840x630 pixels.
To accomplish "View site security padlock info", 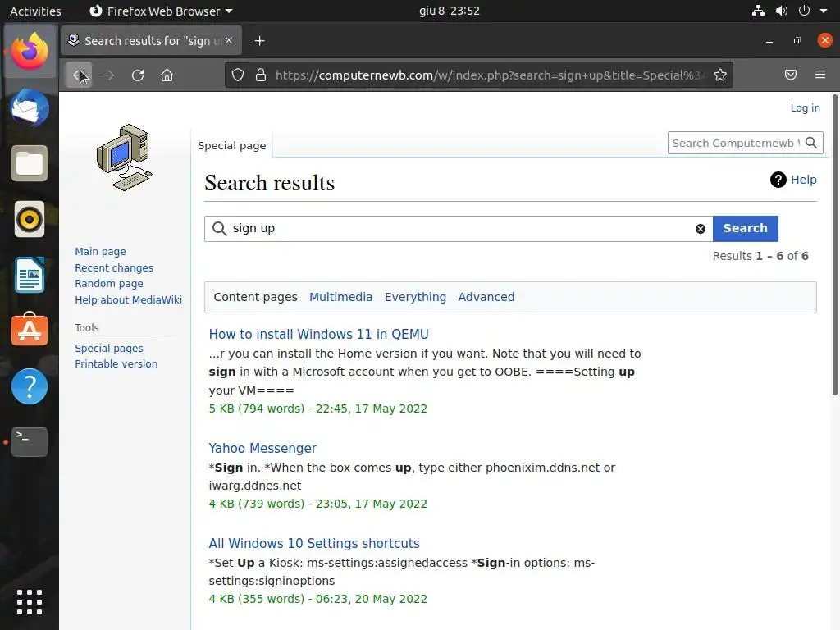I will tap(261, 75).
